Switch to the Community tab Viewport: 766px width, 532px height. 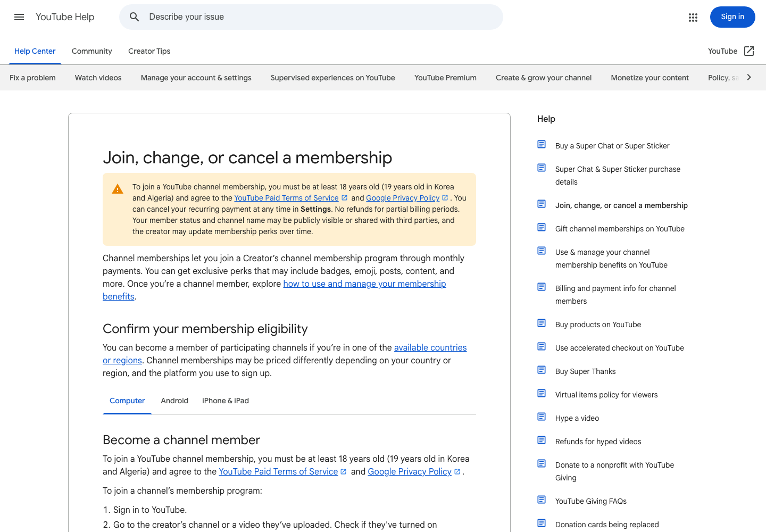[x=92, y=51]
